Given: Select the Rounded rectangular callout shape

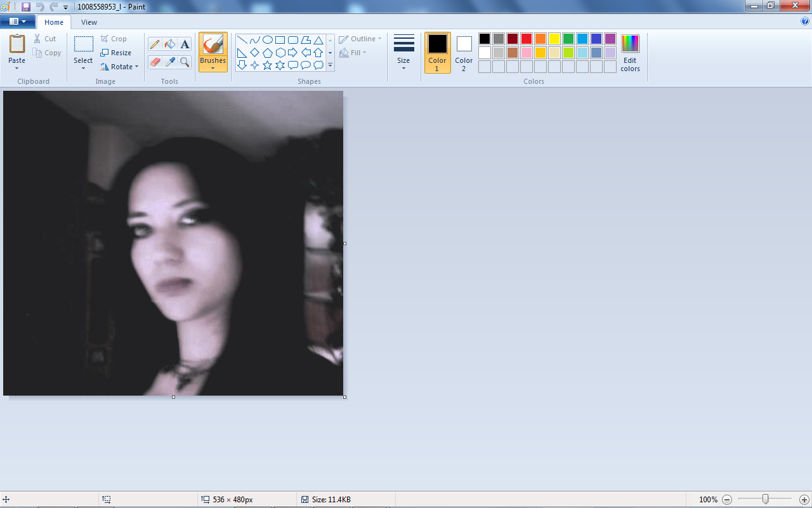Looking at the screenshot, I should [293, 65].
